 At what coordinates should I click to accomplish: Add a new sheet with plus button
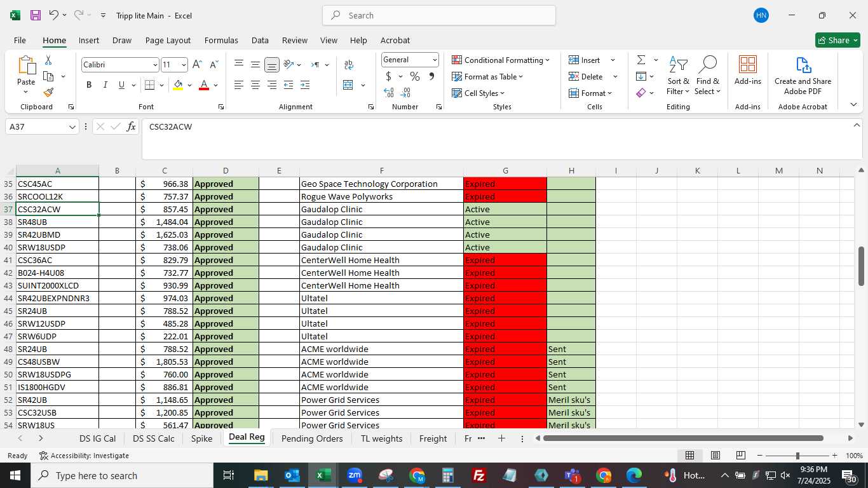[x=501, y=438]
